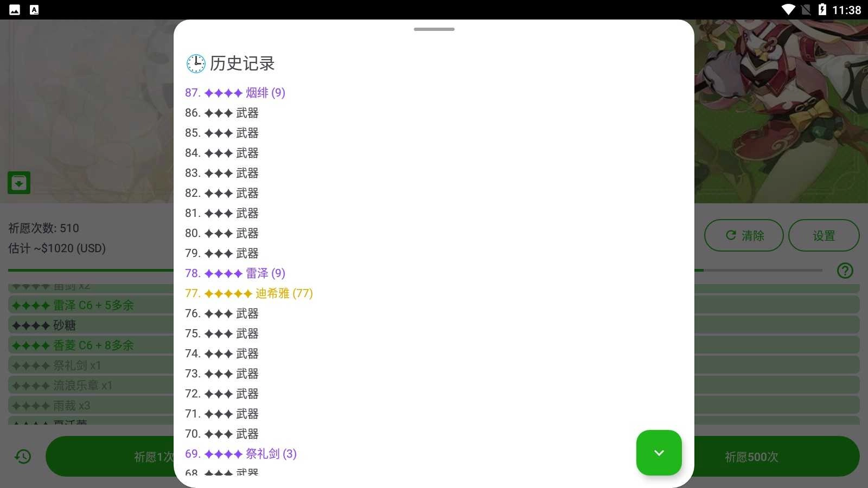The width and height of the screenshot is (868, 488).
Task: Click the clock icon beside 历史记录 title
Action: pos(196,63)
